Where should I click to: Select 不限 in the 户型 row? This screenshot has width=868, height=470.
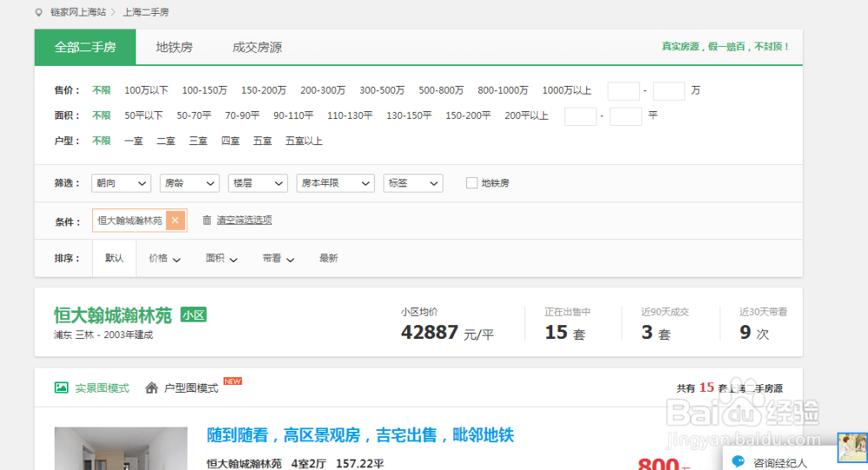tap(102, 141)
